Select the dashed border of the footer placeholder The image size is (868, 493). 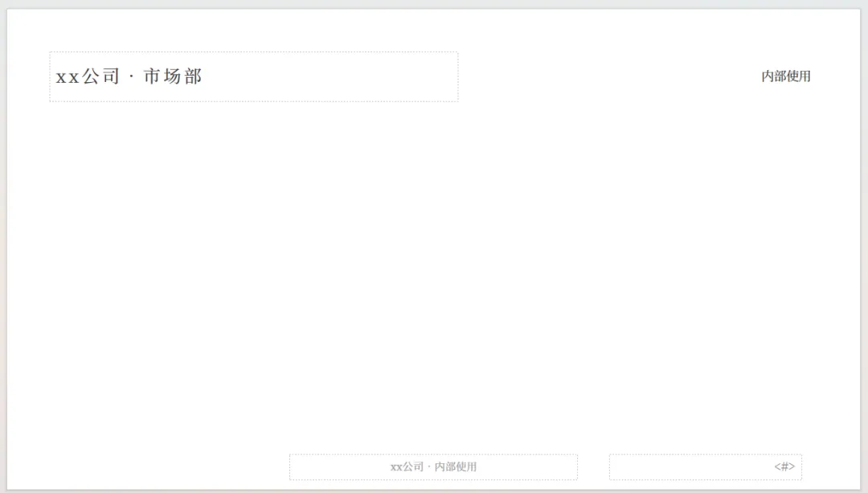[x=433, y=454]
